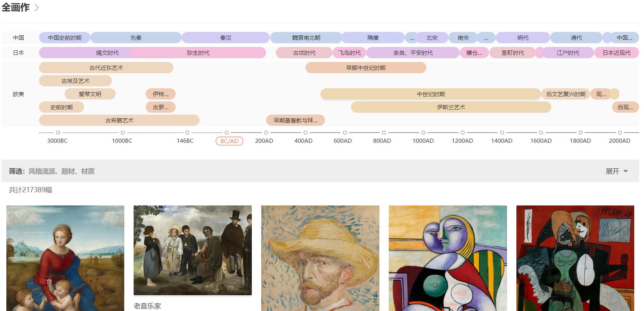Click the 欧美 row label
The height and width of the screenshot is (311, 644).
pyautogui.click(x=18, y=94)
